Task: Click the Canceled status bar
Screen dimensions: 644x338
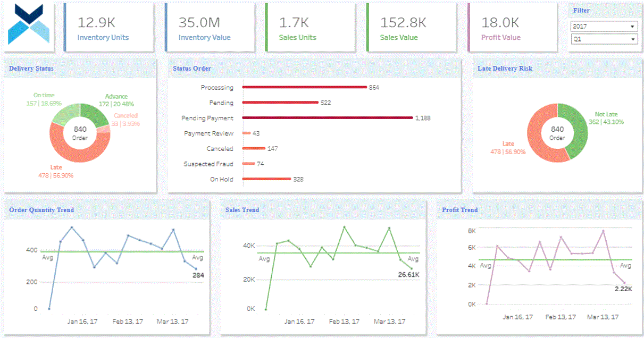Action: [254, 149]
